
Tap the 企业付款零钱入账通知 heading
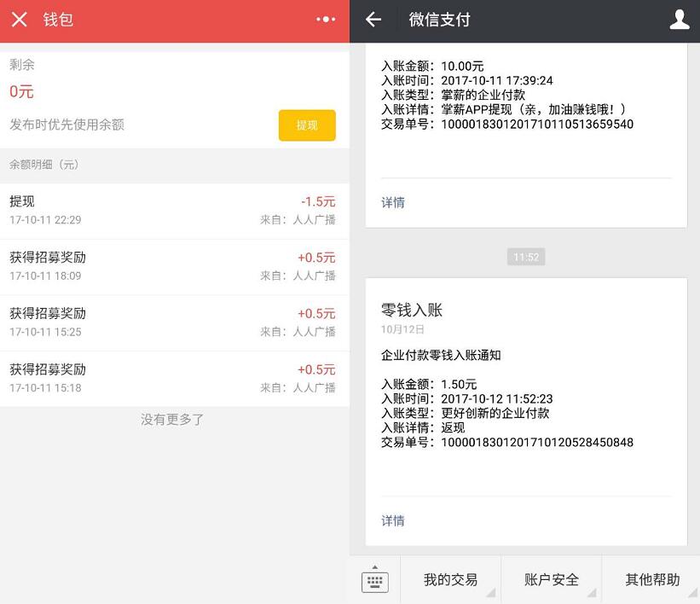pyautogui.click(x=441, y=355)
